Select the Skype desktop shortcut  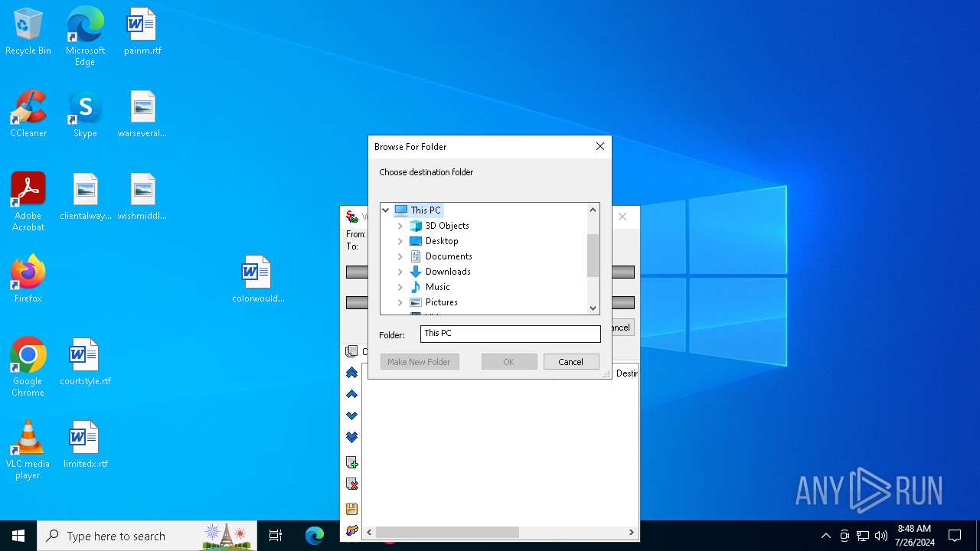click(x=85, y=115)
